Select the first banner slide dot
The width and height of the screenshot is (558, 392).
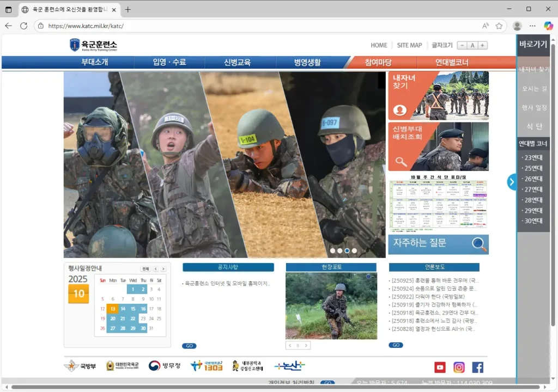point(332,251)
